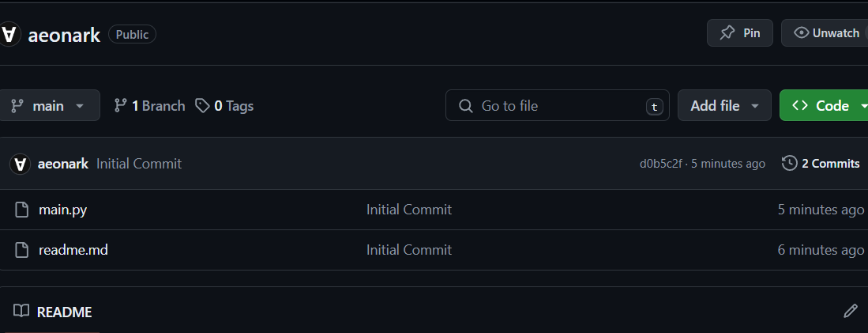This screenshot has height=333, width=868.
Task: Click the readme.md file icon
Action: pyautogui.click(x=22, y=250)
